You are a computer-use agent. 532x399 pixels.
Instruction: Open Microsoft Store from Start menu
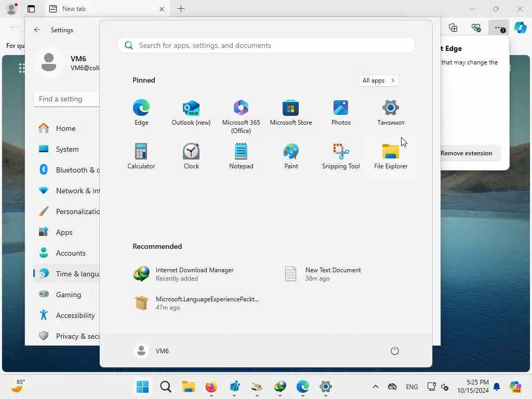click(291, 113)
